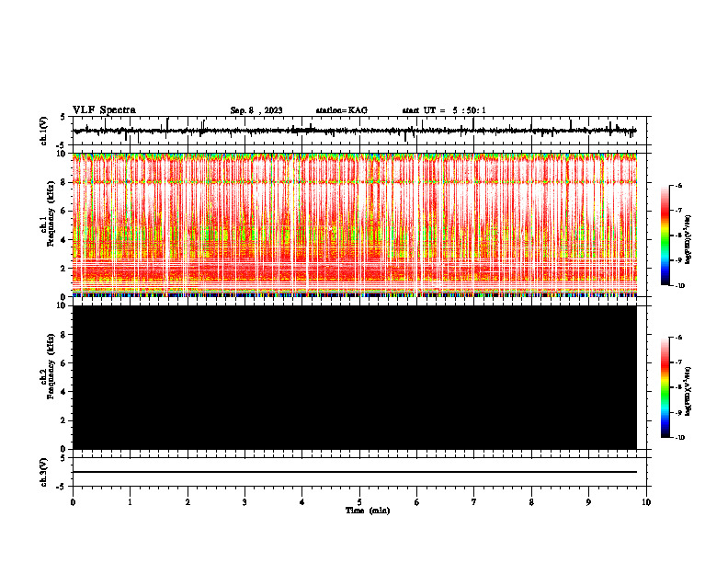Click the "-8" label on ch.2 colorbar
This screenshot has width=728, height=563.
(x=678, y=387)
